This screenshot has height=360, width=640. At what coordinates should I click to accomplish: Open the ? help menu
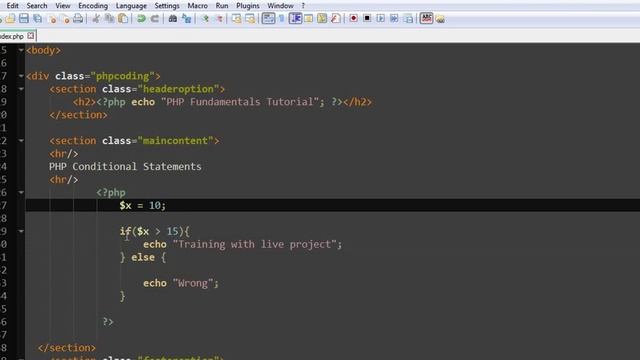pyautogui.click(x=303, y=6)
